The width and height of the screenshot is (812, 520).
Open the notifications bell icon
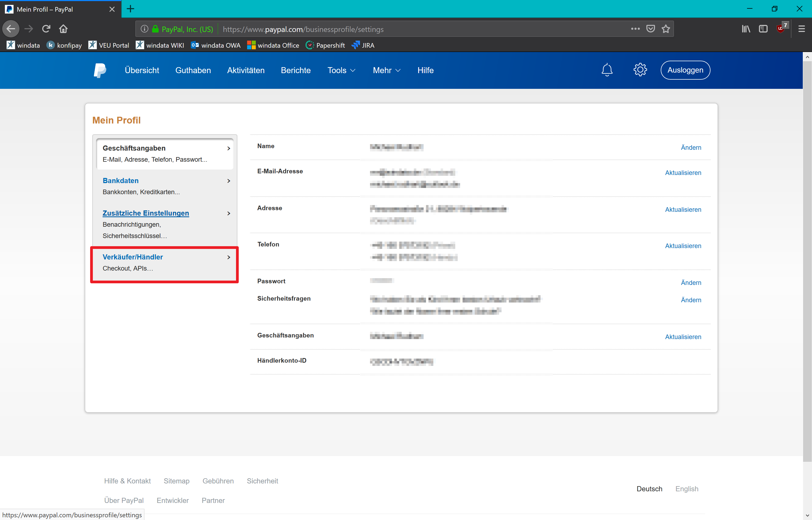click(607, 70)
